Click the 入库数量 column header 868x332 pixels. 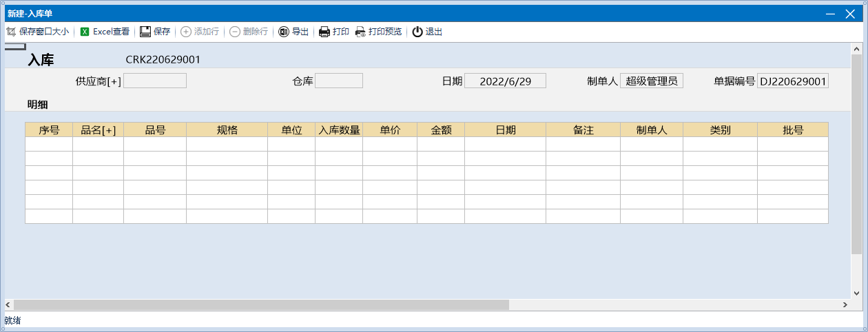pos(339,129)
